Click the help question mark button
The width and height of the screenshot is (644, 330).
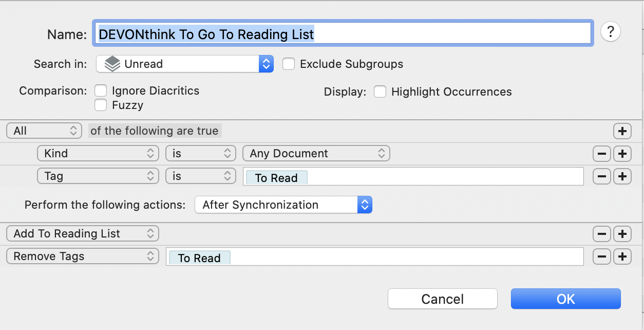[610, 31]
